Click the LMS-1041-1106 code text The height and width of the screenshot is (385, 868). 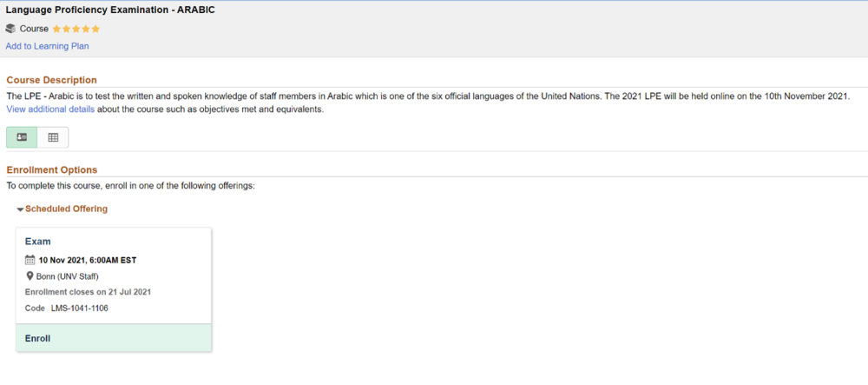[x=79, y=308]
